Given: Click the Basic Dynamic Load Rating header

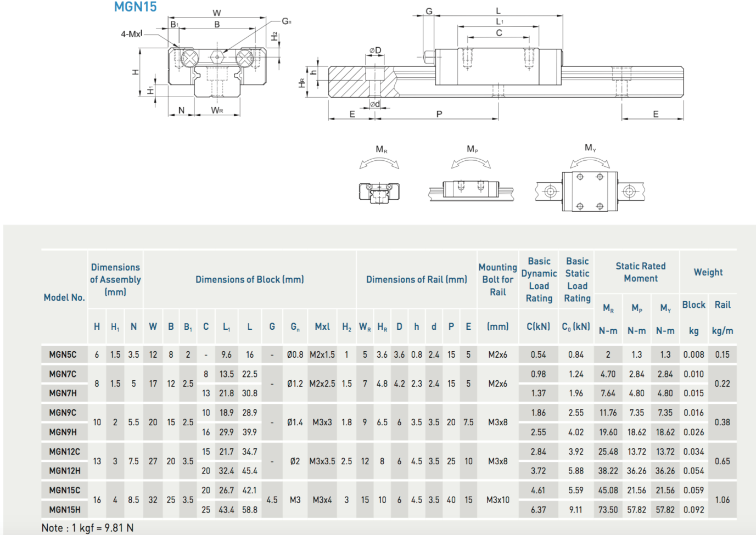Looking at the screenshot, I should [x=539, y=280].
